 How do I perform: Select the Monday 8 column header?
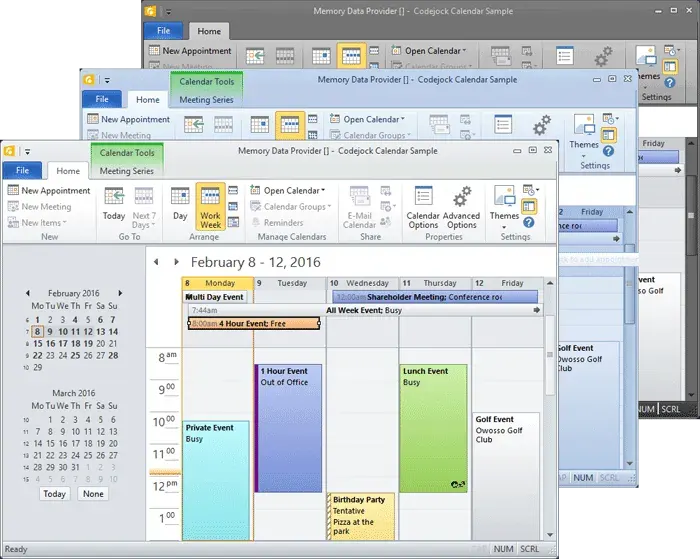tap(217, 283)
